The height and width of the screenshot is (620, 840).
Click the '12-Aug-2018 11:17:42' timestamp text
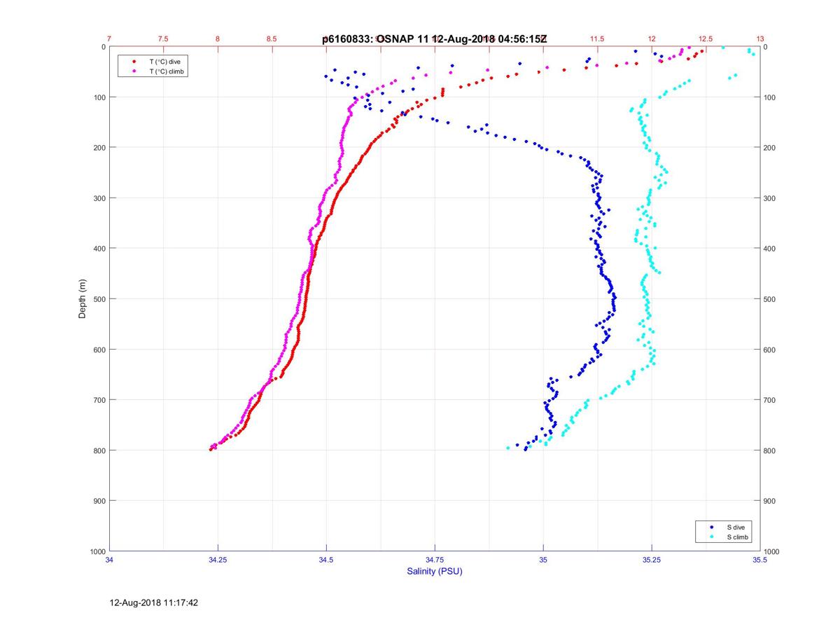pos(154,602)
